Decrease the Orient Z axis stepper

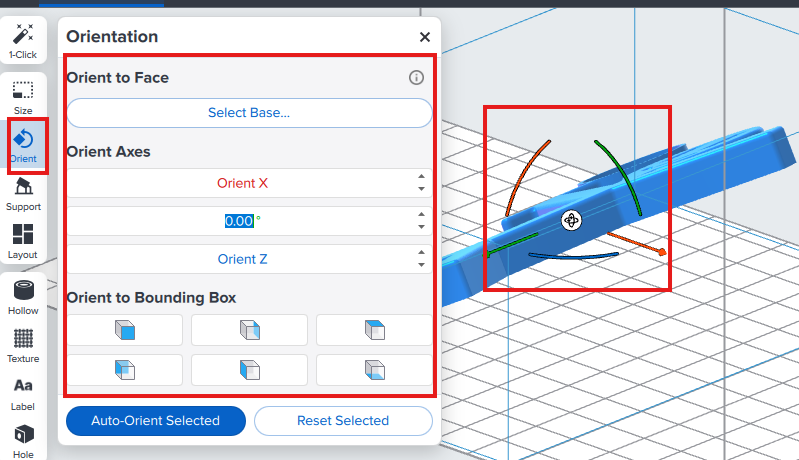[x=421, y=265]
